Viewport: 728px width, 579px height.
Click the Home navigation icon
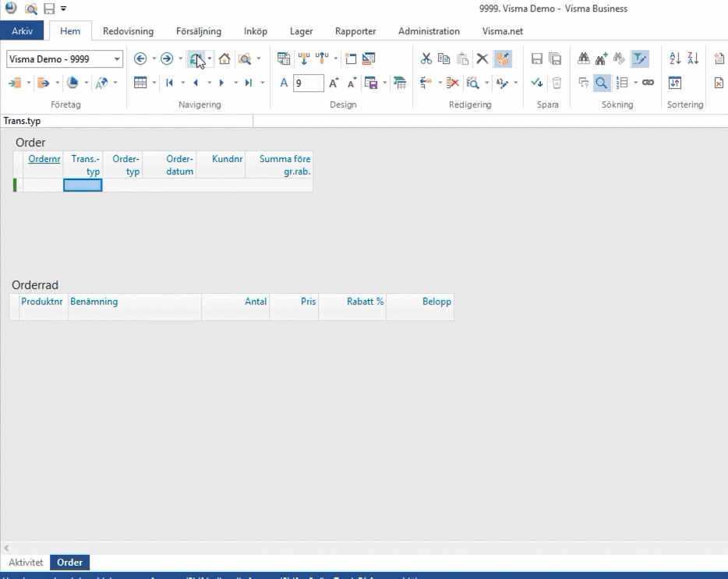click(x=224, y=58)
